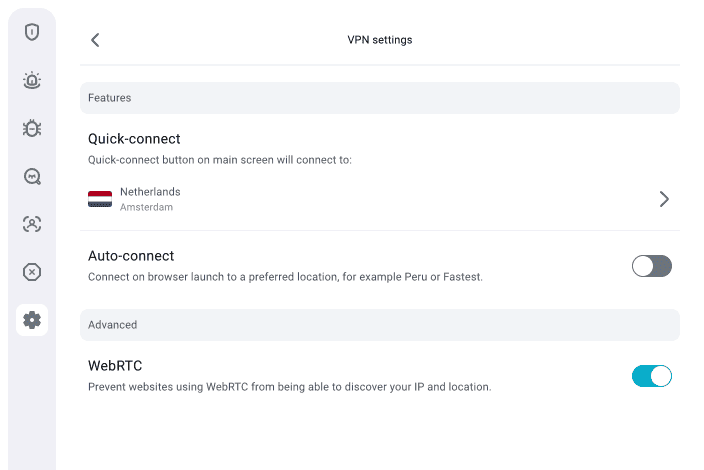The width and height of the screenshot is (704, 470).
Task: Click the WebRTC setting label
Action: coord(115,366)
